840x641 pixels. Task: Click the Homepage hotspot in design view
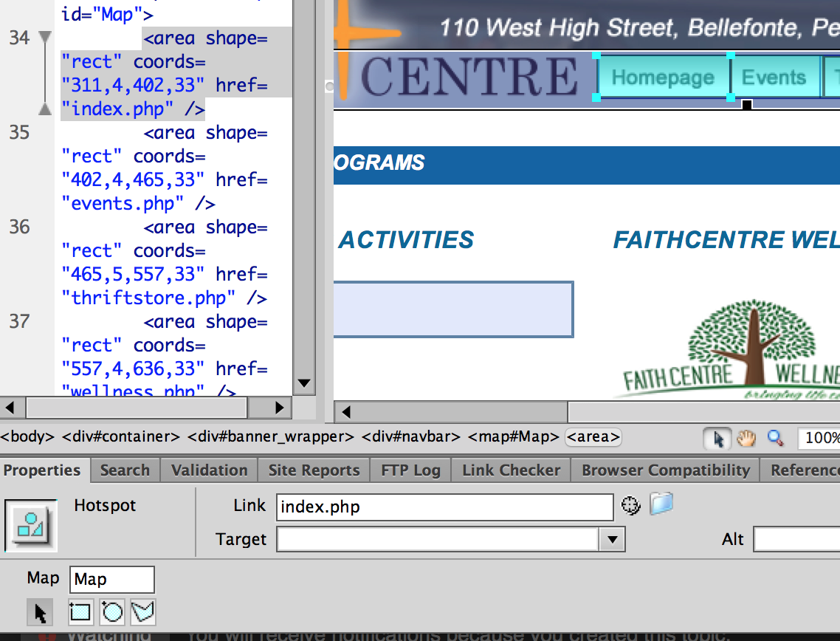point(663,78)
